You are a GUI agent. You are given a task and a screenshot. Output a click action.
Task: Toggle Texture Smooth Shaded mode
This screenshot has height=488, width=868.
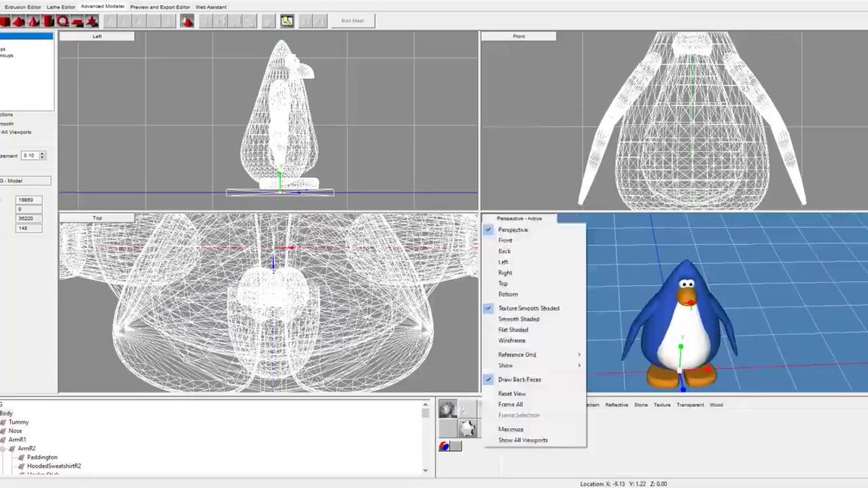(x=529, y=309)
